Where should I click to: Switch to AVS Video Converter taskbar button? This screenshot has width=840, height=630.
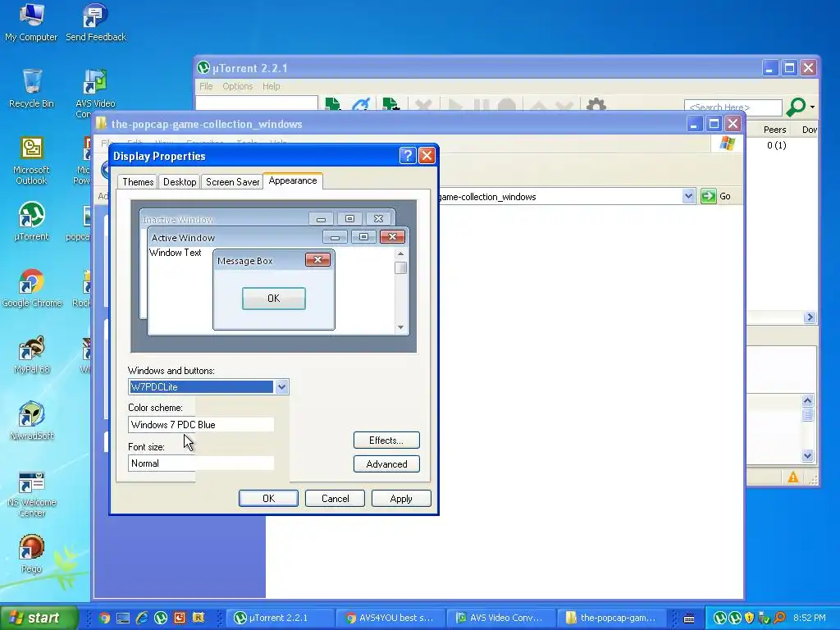tap(501, 618)
